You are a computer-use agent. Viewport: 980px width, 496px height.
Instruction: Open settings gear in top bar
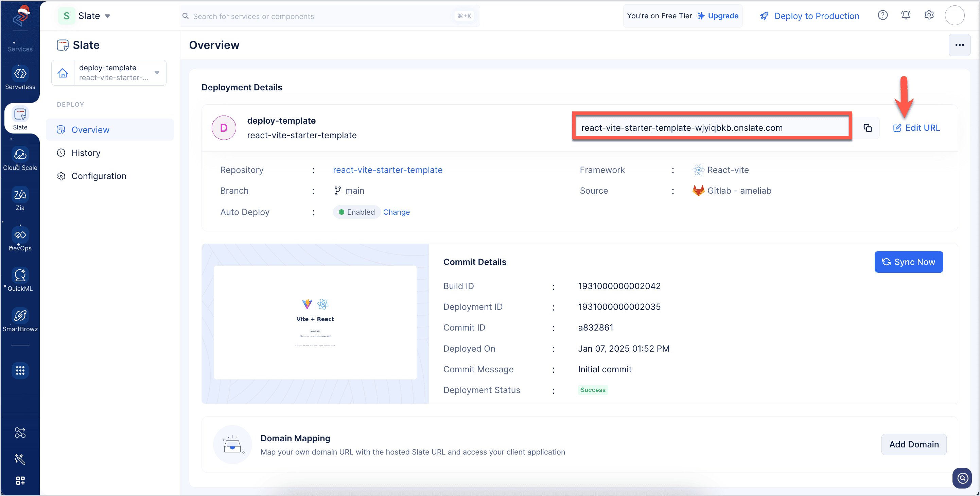[x=929, y=15]
